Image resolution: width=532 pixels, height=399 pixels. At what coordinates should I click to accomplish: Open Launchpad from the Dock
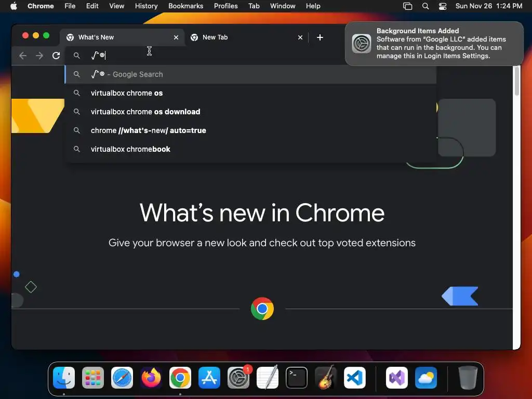[x=93, y=378]
